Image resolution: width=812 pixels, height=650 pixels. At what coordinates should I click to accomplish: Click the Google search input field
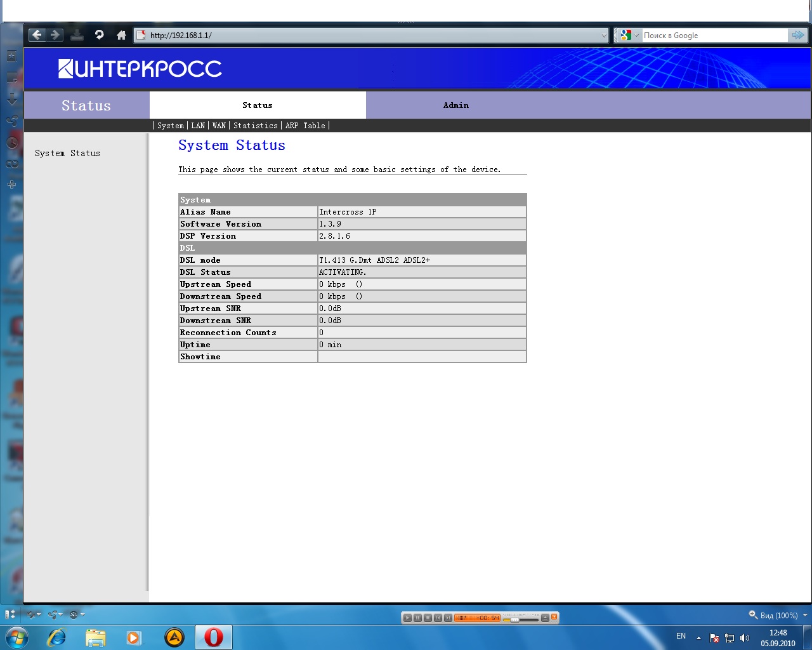click(714, 36)
